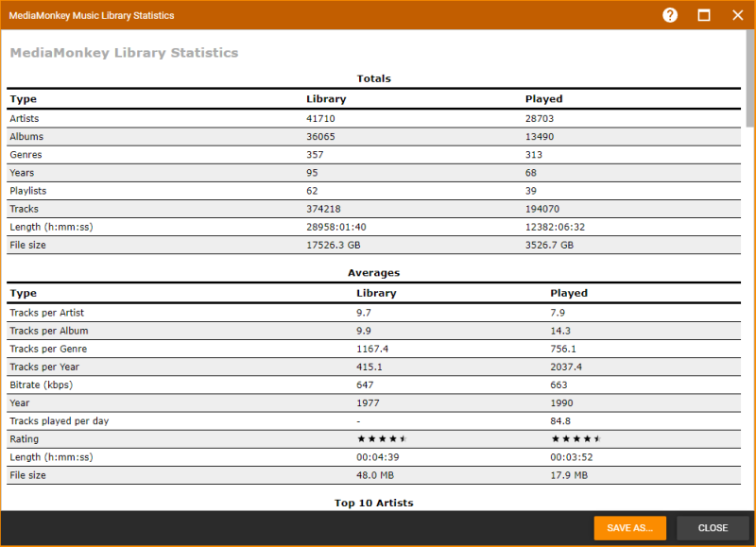The image size is (756, 547).
Task: Click the Tracks played per day value 84.8
Action: tap(560, 421)
